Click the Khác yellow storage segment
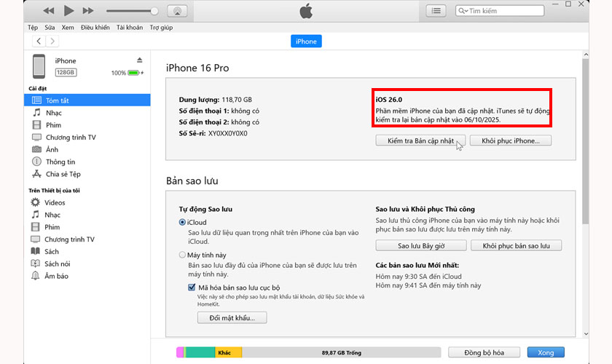The width and height of the screenshot is (612, 364). pos(228,352)
